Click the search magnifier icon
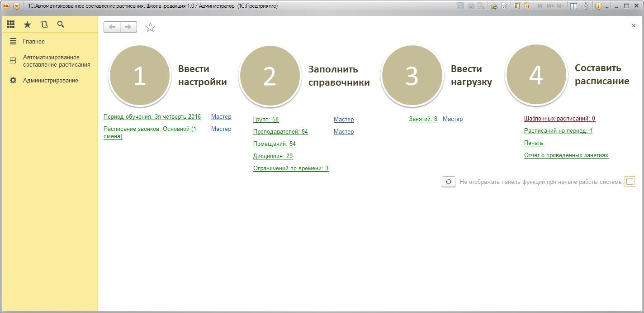The width and height of the screenshot is (644, 313). pyautogui.click(x=61, y=24)
